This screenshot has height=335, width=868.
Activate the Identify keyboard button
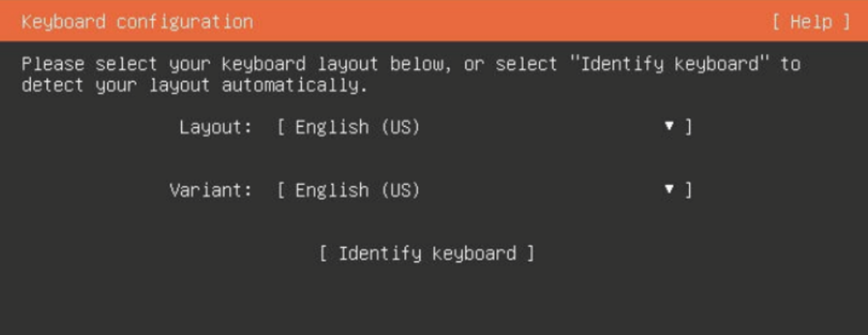tap(427, 253)
